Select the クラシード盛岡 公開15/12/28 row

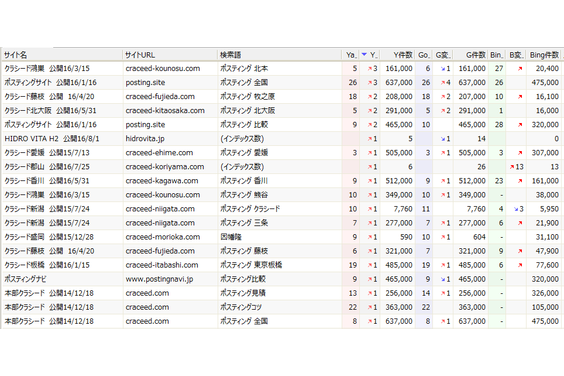pos(49,237)
